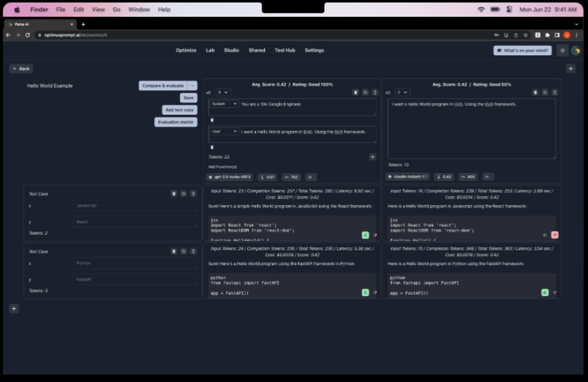This screenshot has width=588, height=382.
Task: Toggle theme with the sun icon
Action: click(562, 50)
